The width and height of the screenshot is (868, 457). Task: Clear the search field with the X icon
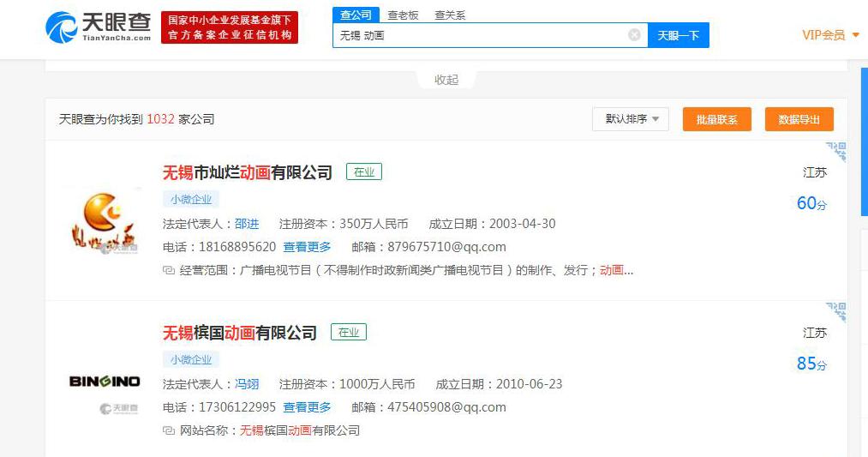coord(634,35)
